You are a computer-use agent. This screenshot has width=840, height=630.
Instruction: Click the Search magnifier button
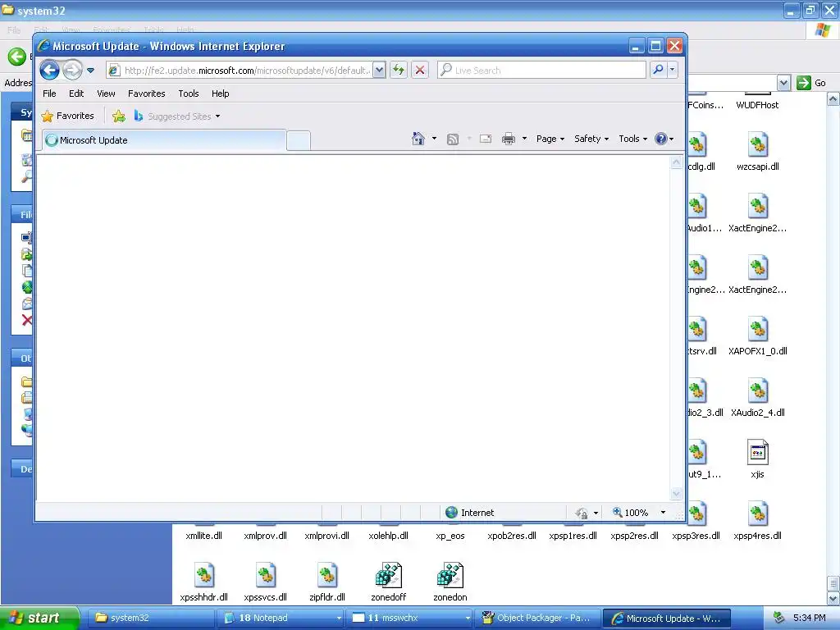click(658, 71)
